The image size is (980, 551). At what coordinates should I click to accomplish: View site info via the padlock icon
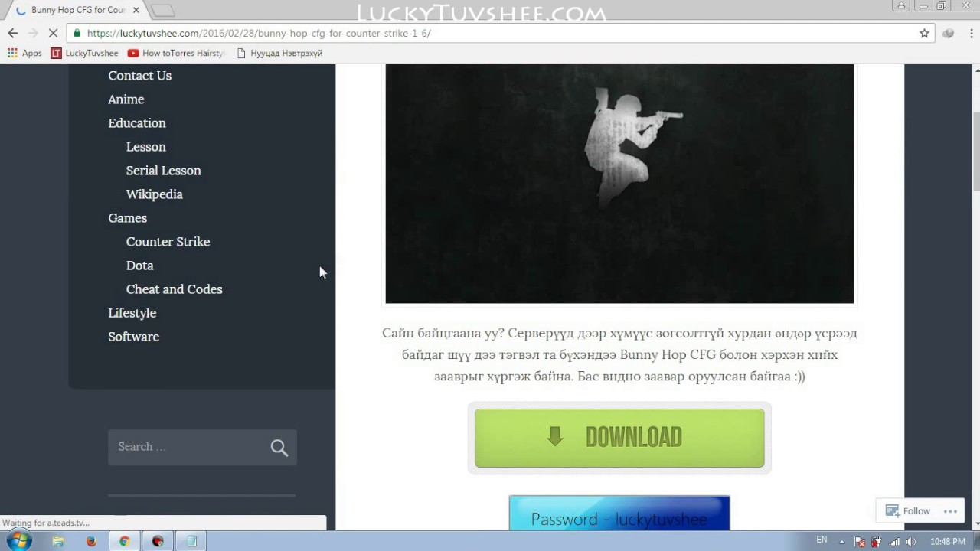point(77,33)
